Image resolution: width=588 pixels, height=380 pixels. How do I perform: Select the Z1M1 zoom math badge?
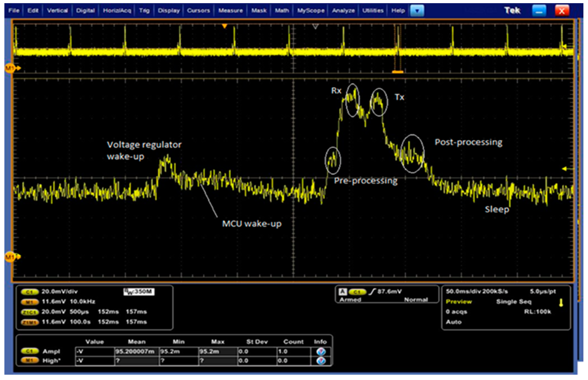30,322
